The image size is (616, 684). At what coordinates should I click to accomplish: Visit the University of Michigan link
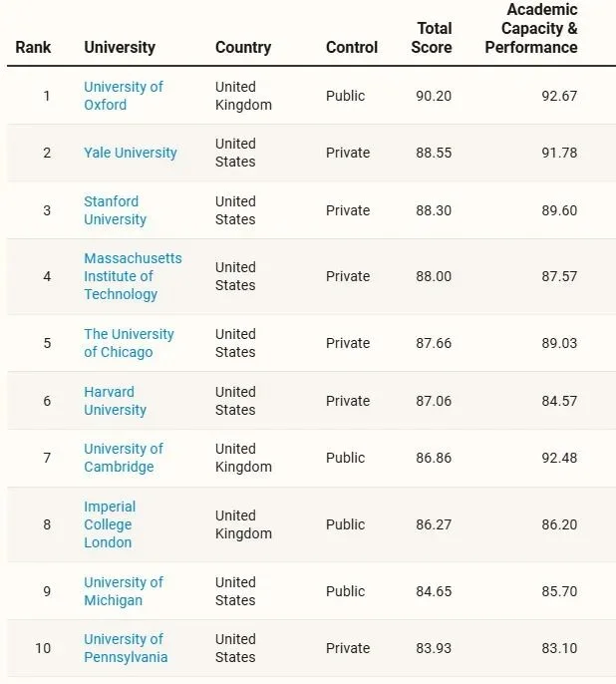coord(123,591)
